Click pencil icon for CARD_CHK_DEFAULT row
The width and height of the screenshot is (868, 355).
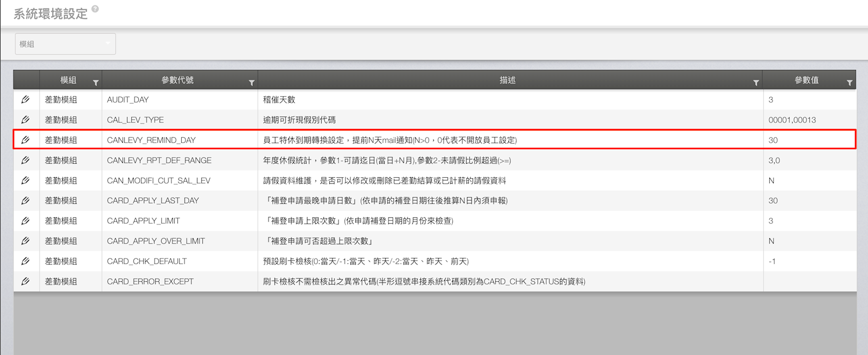click(x=25, y=261)
